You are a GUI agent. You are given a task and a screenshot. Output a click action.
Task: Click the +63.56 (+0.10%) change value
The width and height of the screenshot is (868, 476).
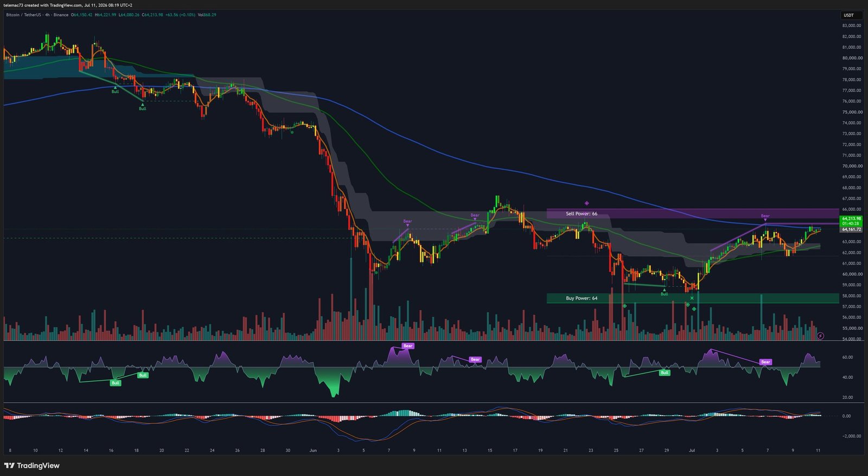[180, 15]
